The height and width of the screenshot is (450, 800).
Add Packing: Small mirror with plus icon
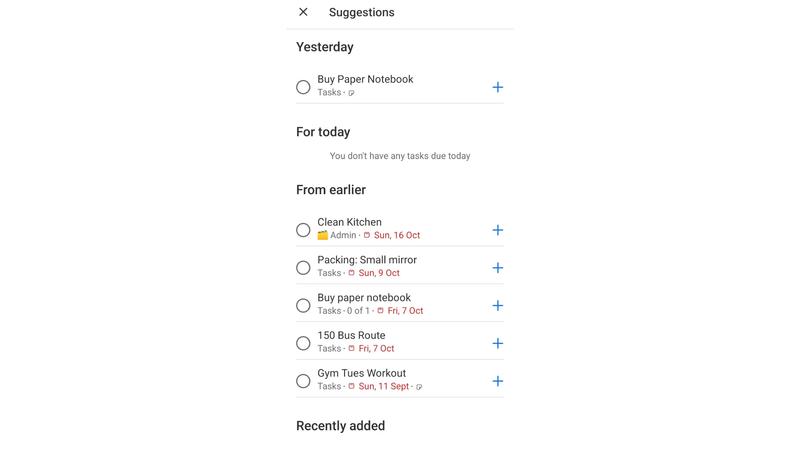click(x=497, y=268)
